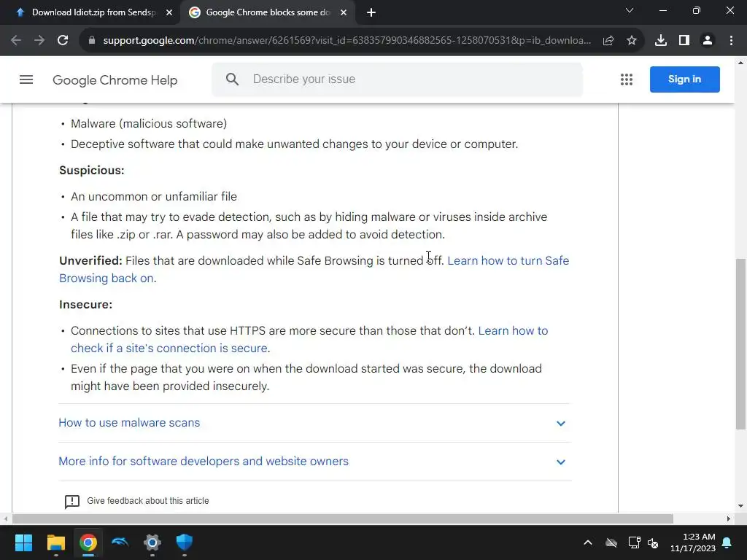The width and height of the screenshot is (747, 560).
Task: Open notifications bell icon
Action: pos(727,542)
